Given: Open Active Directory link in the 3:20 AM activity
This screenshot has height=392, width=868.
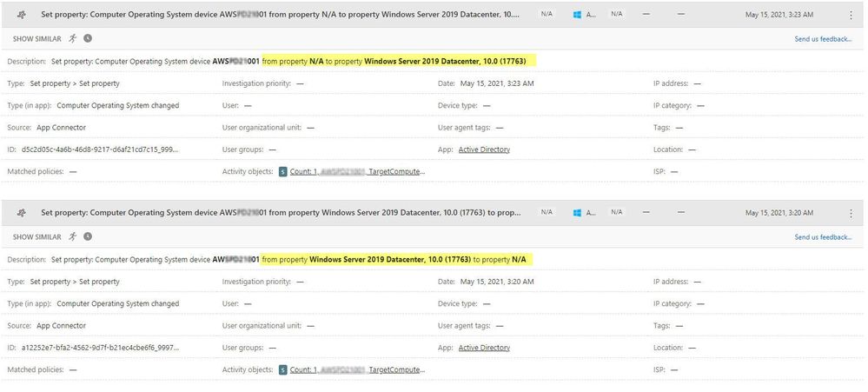Looking at the screenshot, I should click(484, 348).
